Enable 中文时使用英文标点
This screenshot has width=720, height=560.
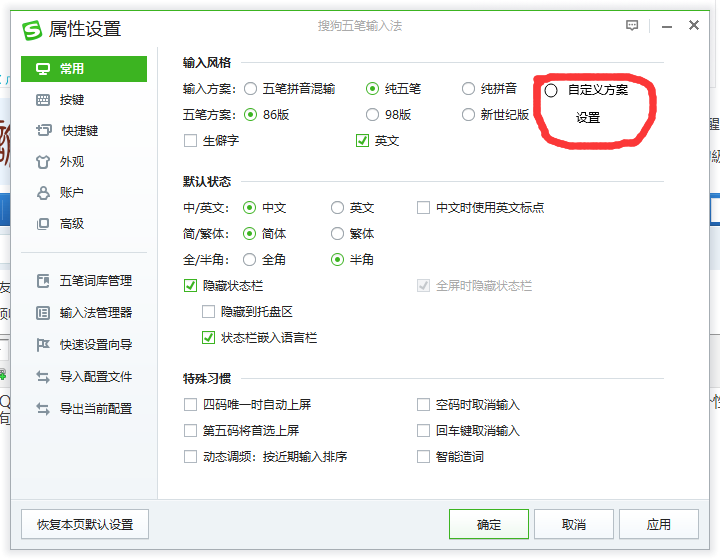coord(423,207)
